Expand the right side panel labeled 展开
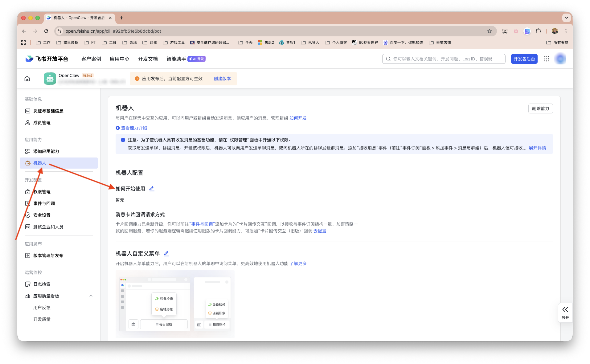590x364 pixels. pyautogui.click(x=565, y=313)
